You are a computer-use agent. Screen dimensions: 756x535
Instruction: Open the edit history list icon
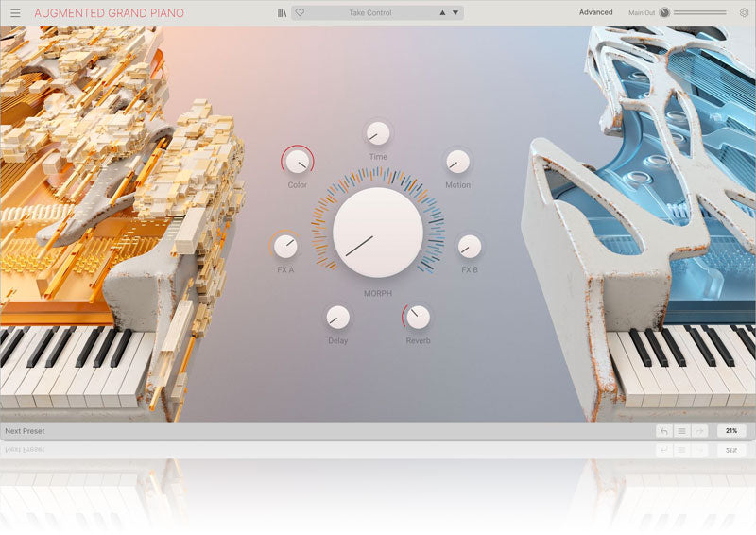681,431
